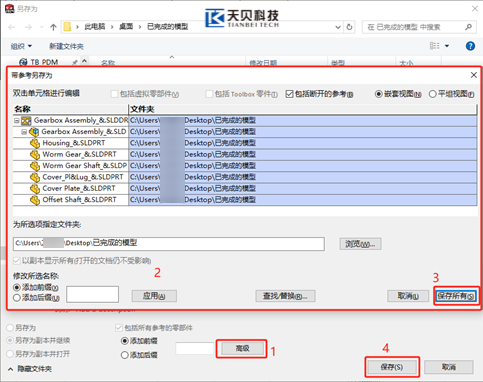Click 取消 in 带参考另存为 dialog
The width and height of the screenshot is (483, 382).
(x=408, y=296)
